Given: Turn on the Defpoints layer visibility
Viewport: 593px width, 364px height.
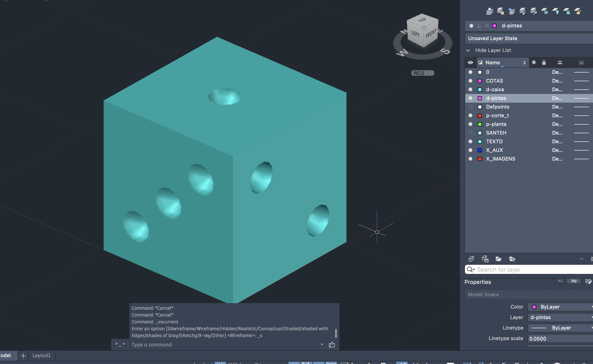Looking at the screenshot, I should (x=470, y=107).
